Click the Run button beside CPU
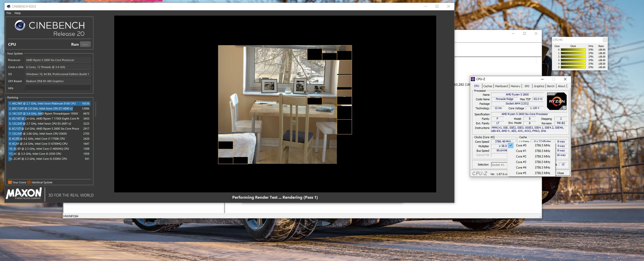The width and height of the screenshot is (644, 261). [x=85, y=44]
